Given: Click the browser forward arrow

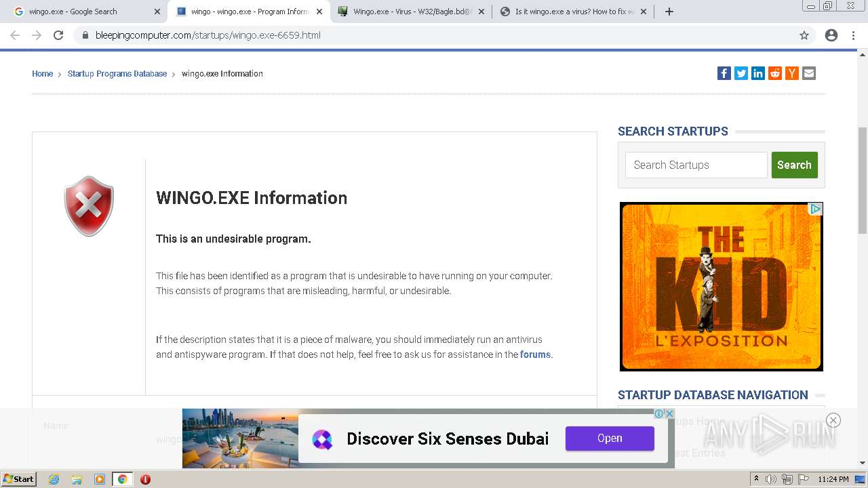Looking at the screenshot, I should tap(37, 35).
